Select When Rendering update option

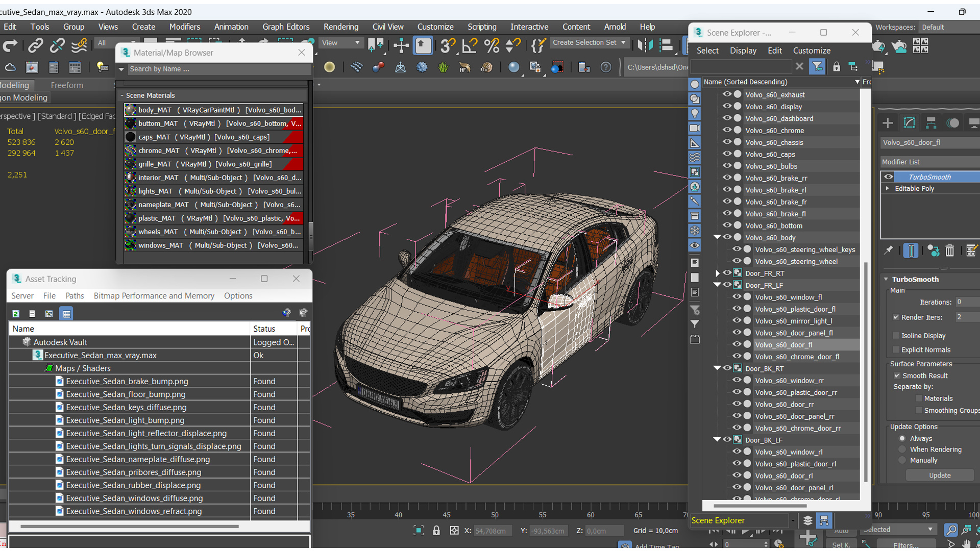(x=902, y=449)
